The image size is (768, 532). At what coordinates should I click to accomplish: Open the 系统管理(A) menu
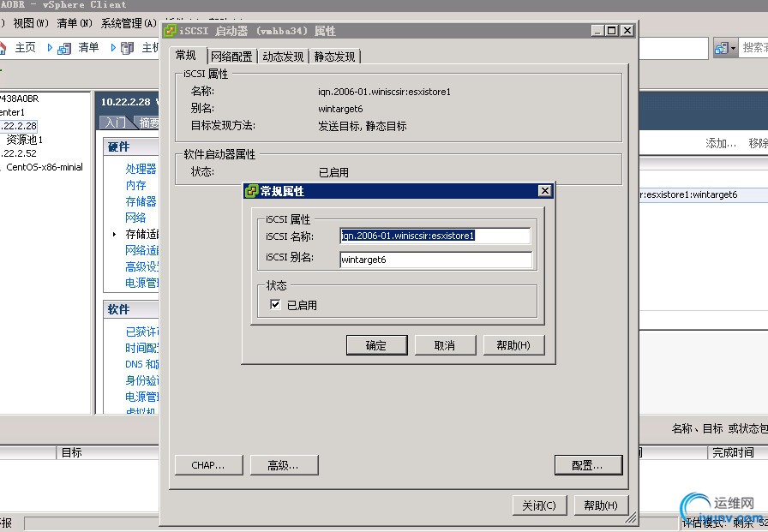[x=129, y=23]
